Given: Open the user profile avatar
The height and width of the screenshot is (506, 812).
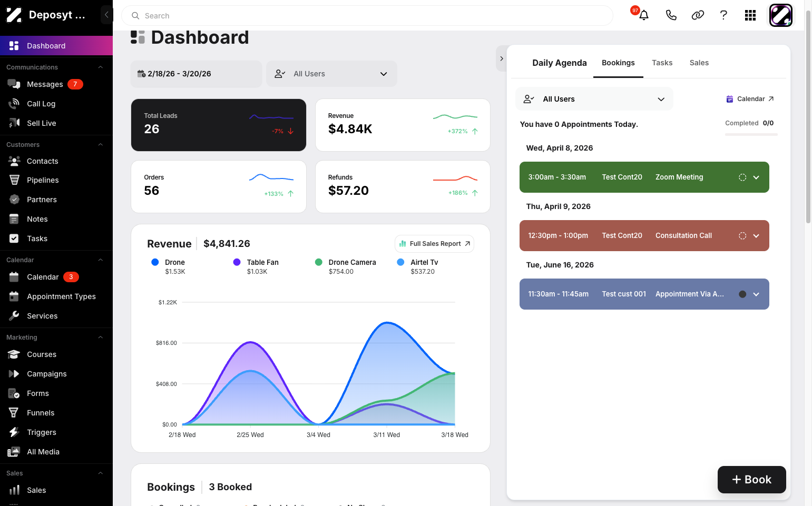Looking at the screenshot, I should (x=780, y=15).
